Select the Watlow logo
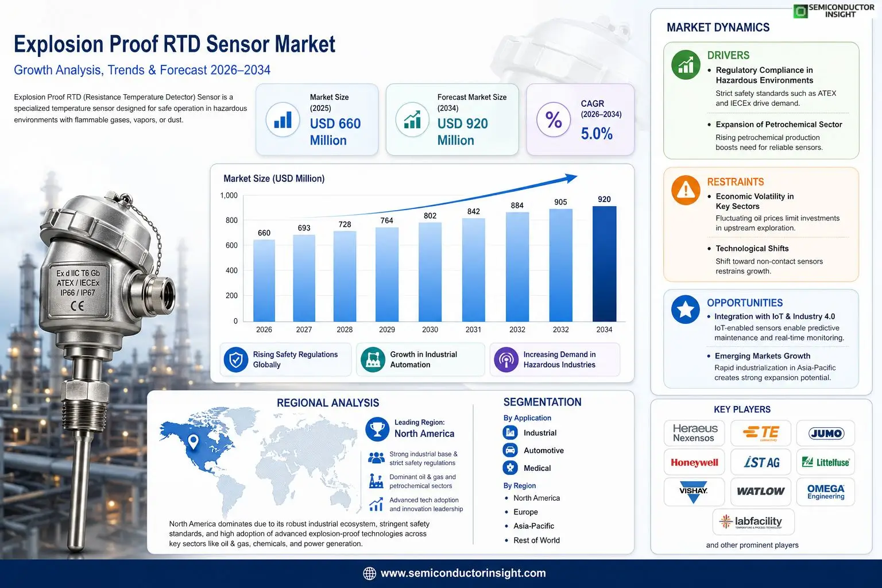 pos(761,492)
